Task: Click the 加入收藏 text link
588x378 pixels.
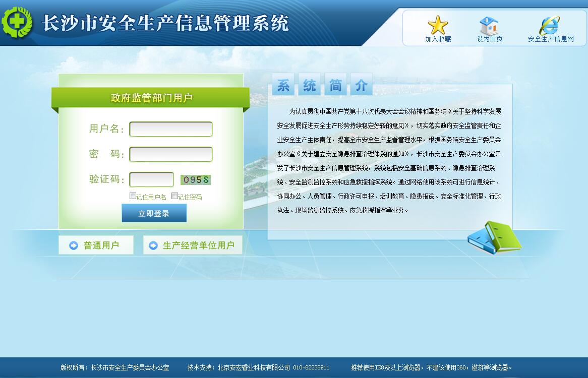Action: pos(438,39)
